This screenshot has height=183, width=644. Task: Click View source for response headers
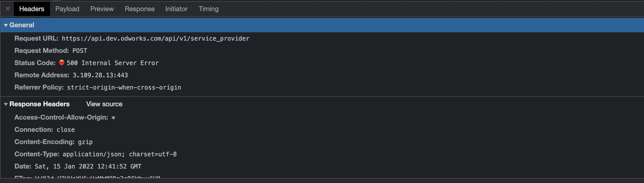[104, 104]
